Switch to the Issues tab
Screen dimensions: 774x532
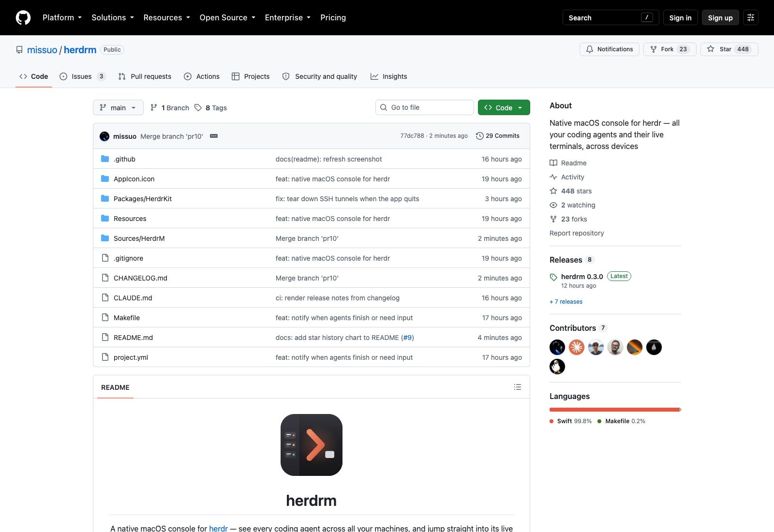(82, 76)
